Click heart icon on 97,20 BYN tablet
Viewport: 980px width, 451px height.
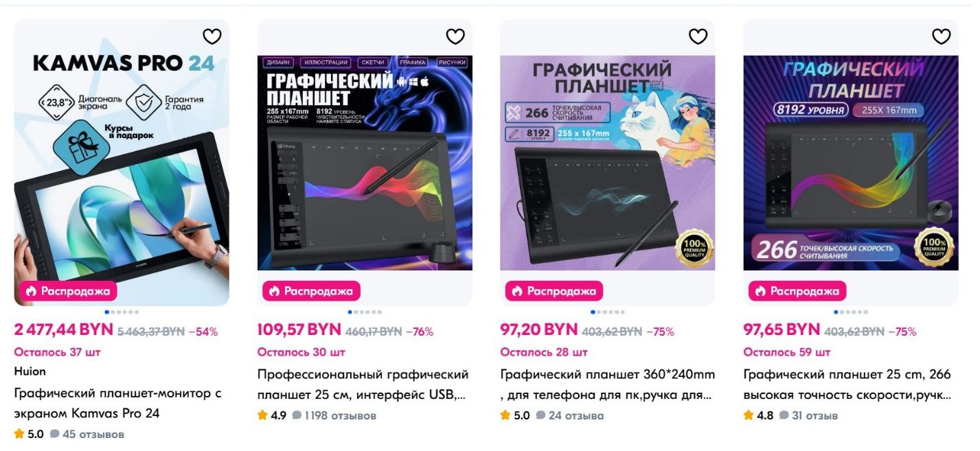698,36
